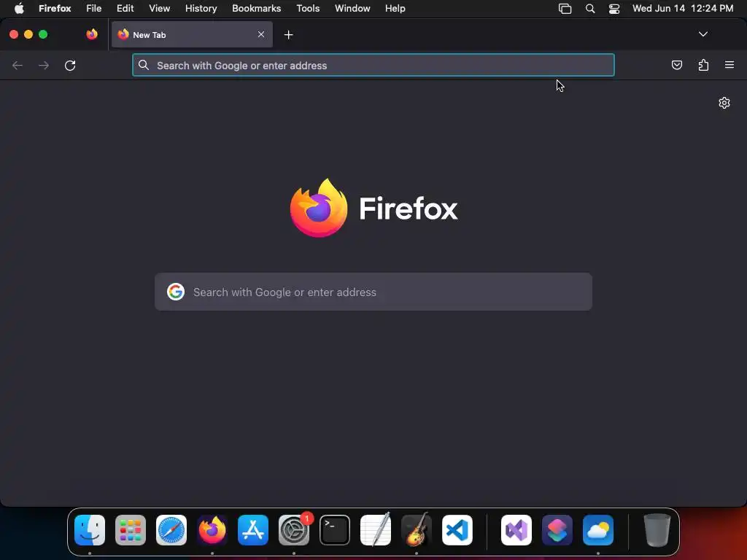Image resolution: width=747 pixels, height=560 pixels.
Task: Open Weather app from the dock
Action: [x=598, y=530]
